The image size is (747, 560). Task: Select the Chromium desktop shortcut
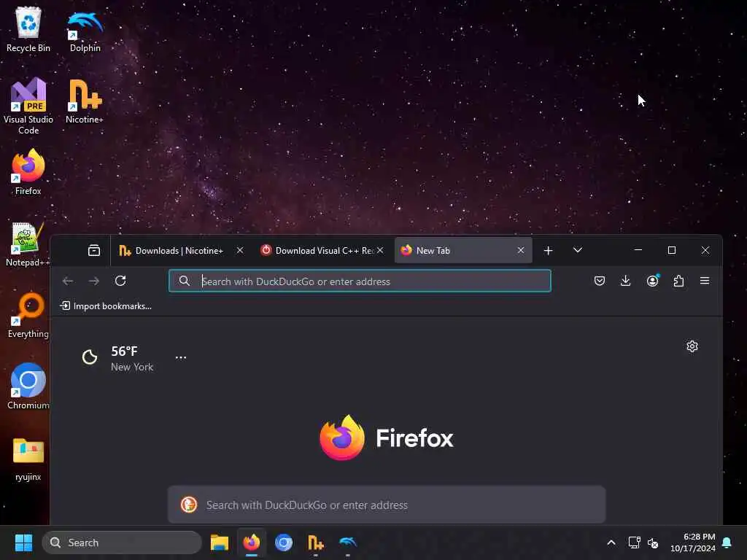click(x=28, y=386)
